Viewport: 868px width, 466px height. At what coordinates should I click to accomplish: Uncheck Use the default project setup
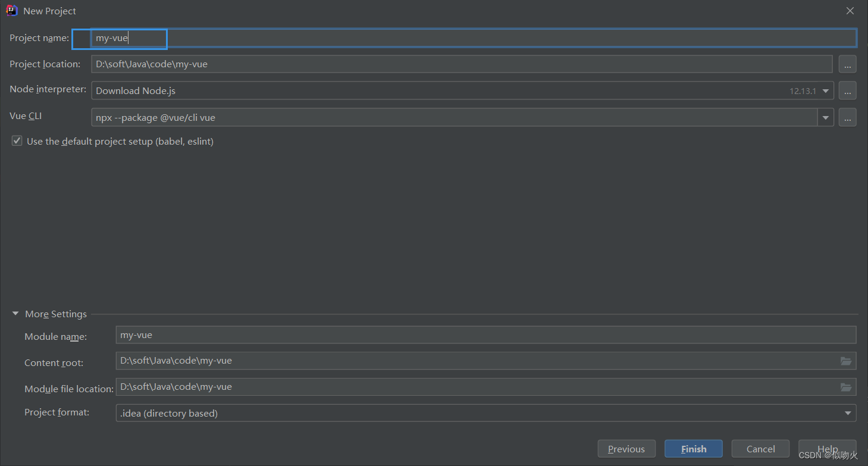click(x=17, y=141)
